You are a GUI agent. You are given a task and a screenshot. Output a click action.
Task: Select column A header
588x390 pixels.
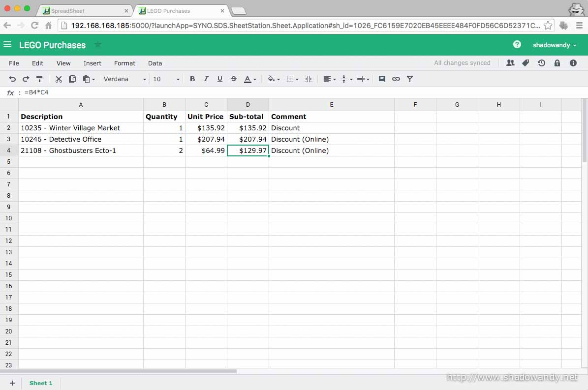[x=81, y=105]
